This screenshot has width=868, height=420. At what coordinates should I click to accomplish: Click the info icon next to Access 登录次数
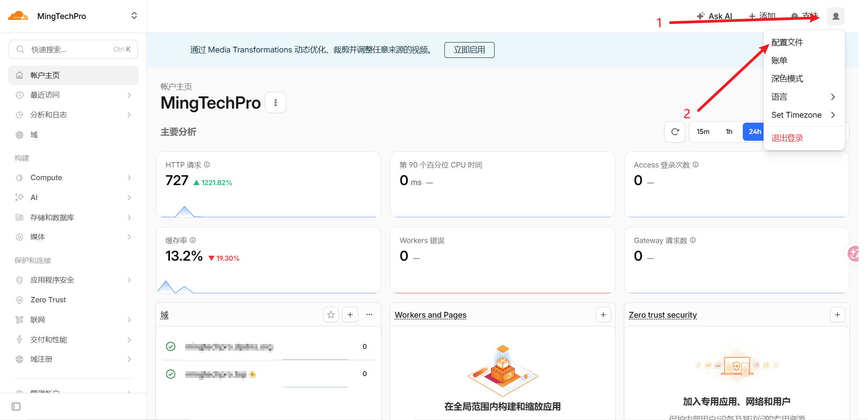coord(695,165)
